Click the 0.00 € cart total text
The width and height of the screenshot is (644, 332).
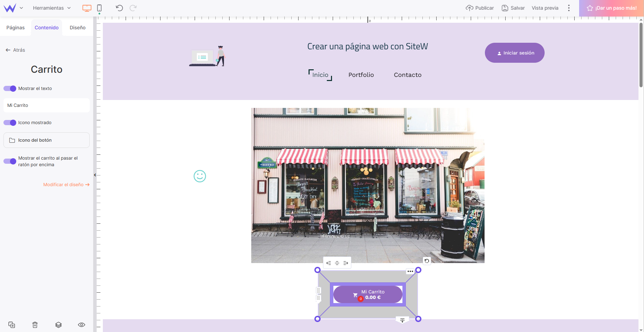(373, 298)
